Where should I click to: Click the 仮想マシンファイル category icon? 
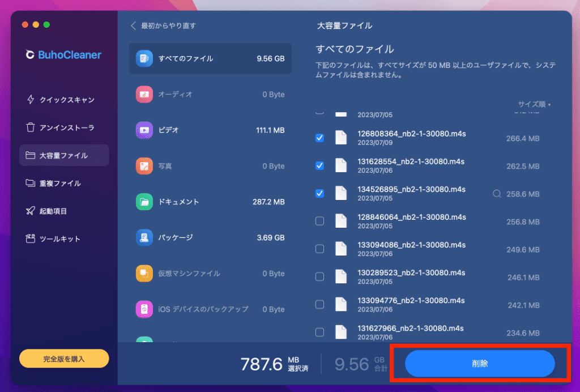[x=144, y=273]
